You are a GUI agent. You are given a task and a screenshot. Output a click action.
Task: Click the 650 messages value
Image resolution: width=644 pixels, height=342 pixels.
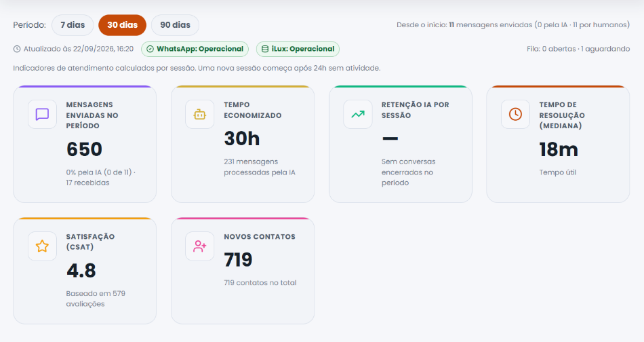click(x=84, y=149)
